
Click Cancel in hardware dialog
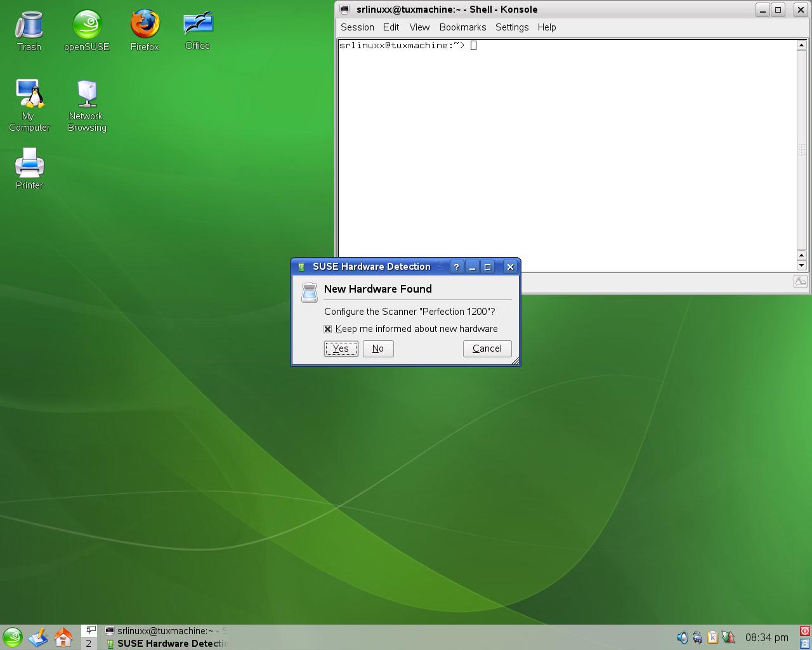click(x=487, y=348)
